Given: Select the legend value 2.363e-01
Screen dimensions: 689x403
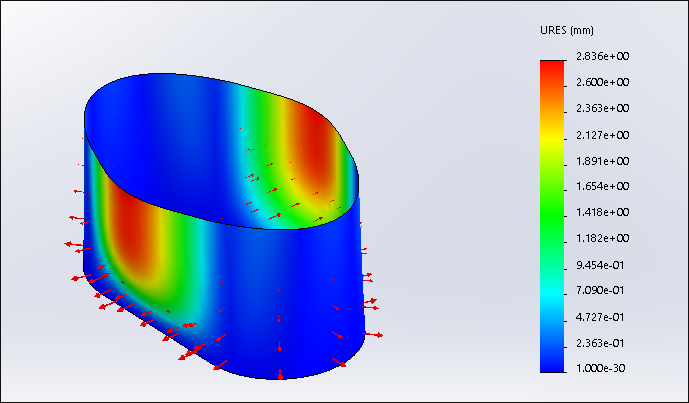Looking at the screenshot, I should pyautogui.click(x=600, y=343).
